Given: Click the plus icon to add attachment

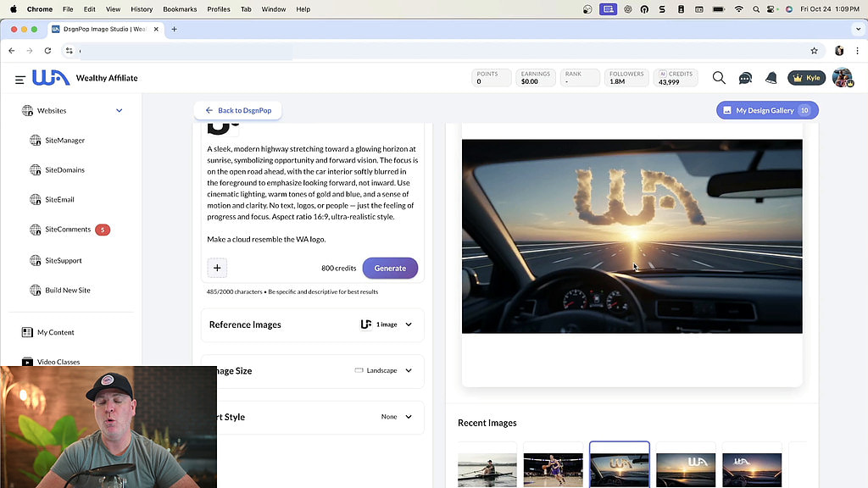Looking at the screenshot, I should [x=217, y=268].
